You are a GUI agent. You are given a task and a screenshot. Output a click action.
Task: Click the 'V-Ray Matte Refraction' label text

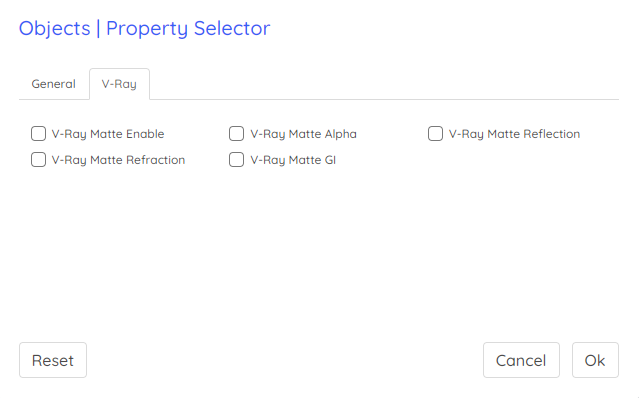[x=118, y=160]
